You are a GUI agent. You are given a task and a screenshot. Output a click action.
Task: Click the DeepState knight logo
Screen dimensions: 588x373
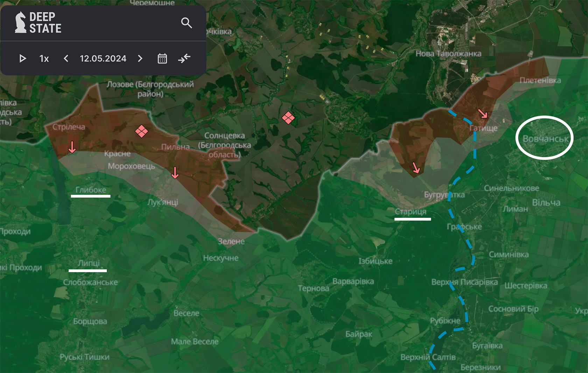click(21, 22)
